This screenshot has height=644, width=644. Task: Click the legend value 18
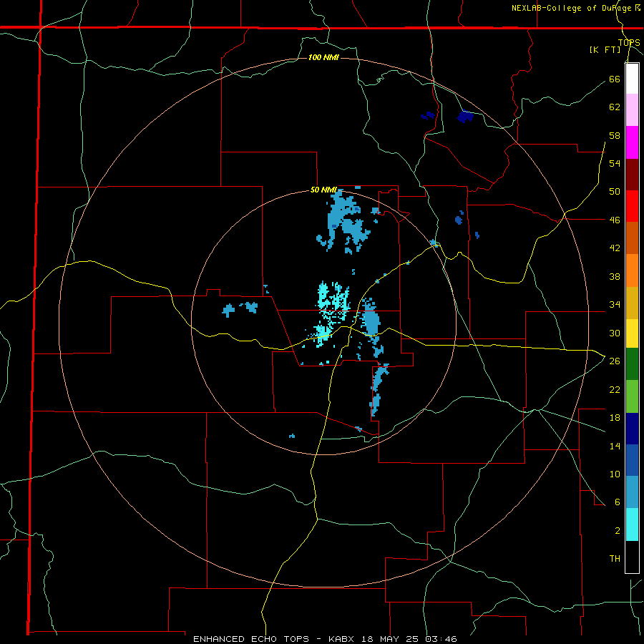coord(615,418)
